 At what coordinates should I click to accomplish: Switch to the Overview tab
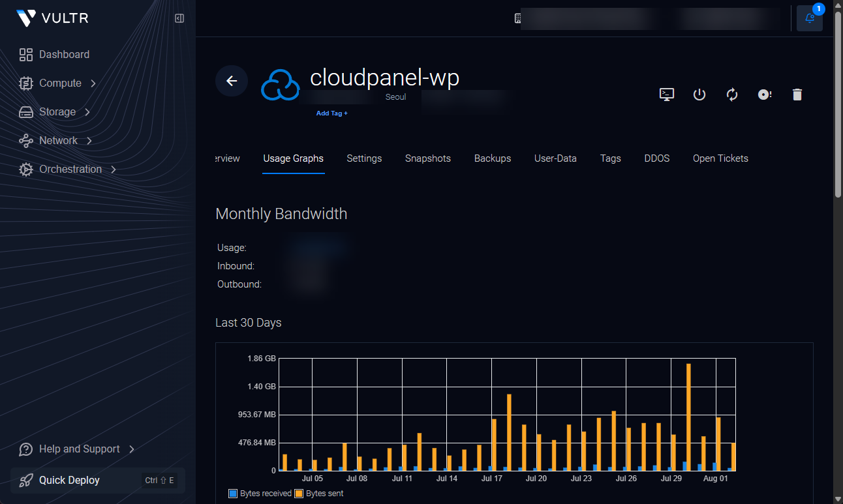(227, 158)
